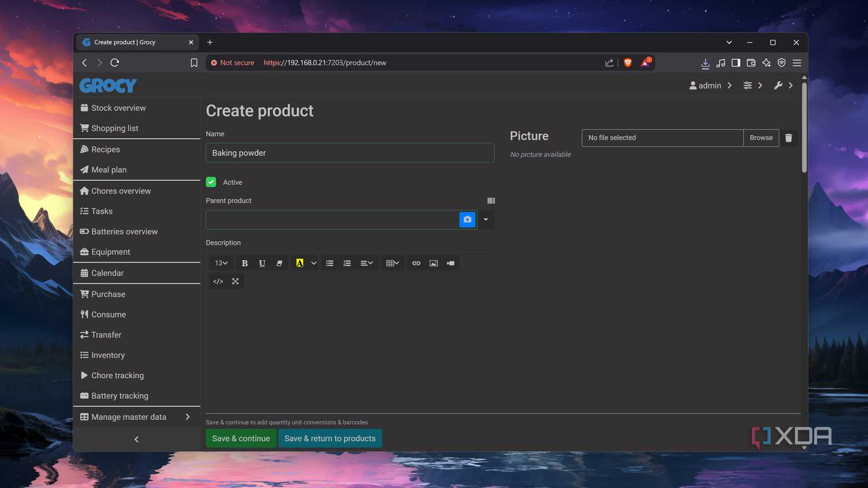The width and height of the screenshot is (868, 488).
Task: Open the Brave Wallet icon
Action: click(x=751, y=62)
